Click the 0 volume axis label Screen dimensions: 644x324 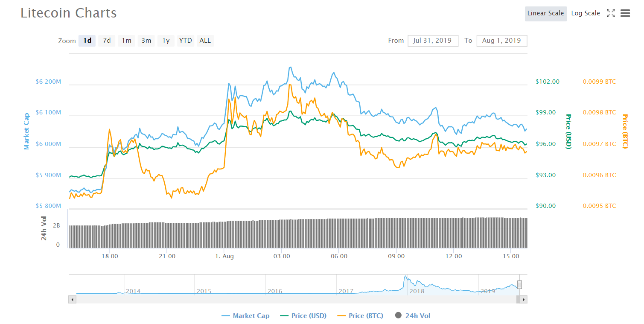58,245
